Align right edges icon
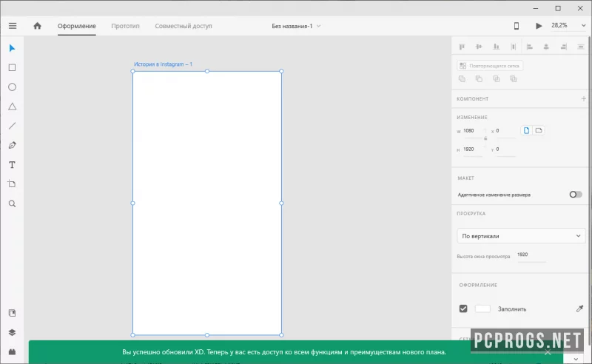This screenshot has height=364, width=592. [563, 47]
